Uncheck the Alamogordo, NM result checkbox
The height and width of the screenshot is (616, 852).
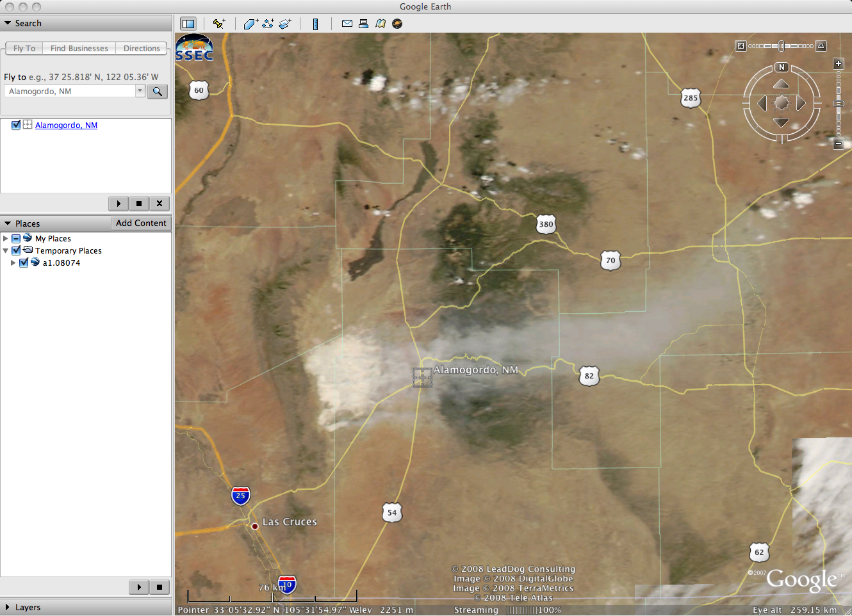16,125
